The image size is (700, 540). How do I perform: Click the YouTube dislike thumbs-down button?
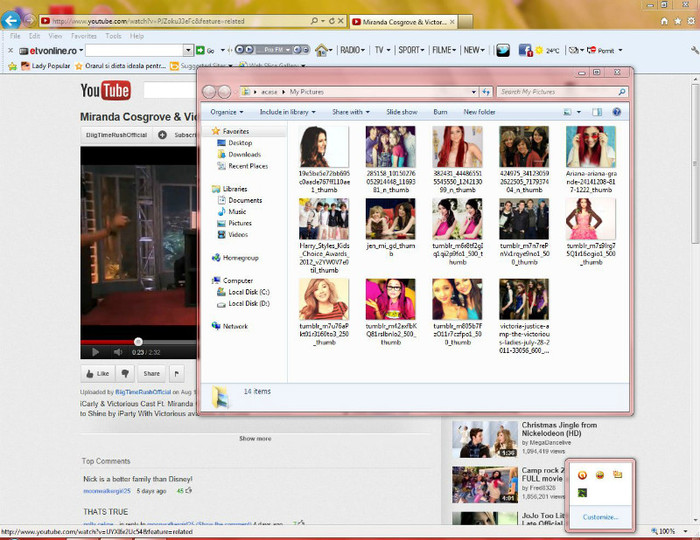[x=125, y=374]
